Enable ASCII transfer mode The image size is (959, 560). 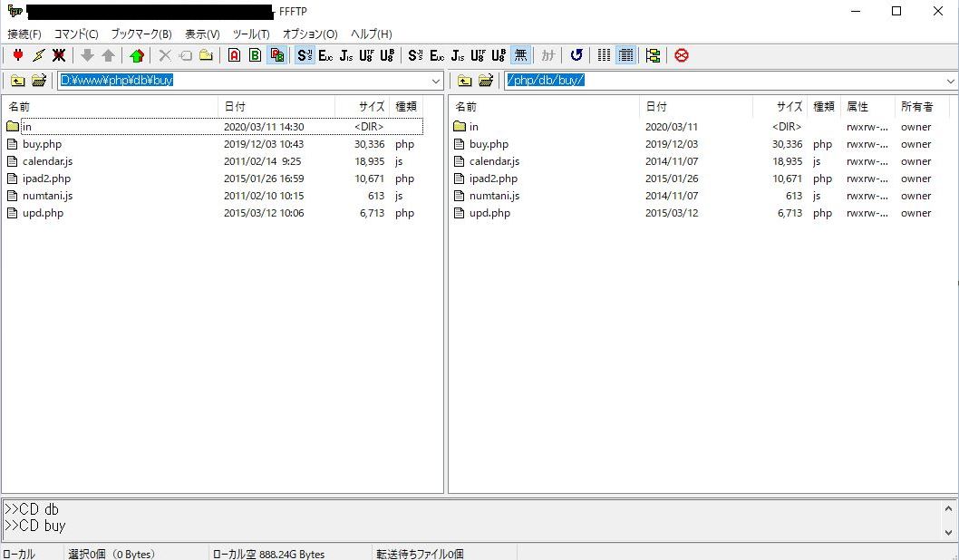[234, 55]
